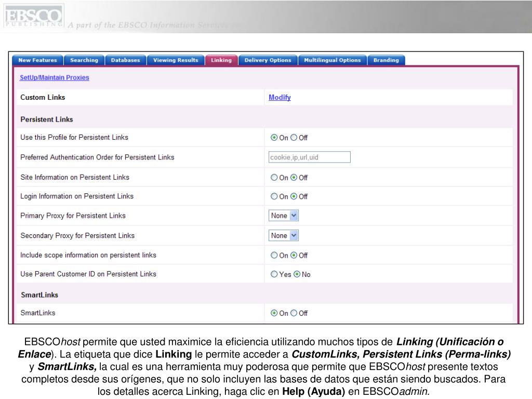Viewport: 532px width, 399px height.
Task: Click the EBSCO Publishing logo
Action: point(34,16)
